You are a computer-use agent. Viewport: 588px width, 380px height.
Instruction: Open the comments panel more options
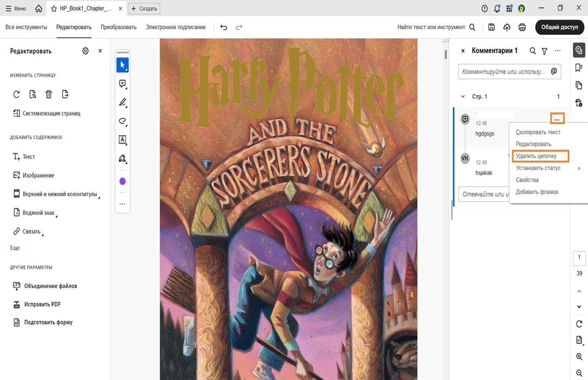[x=558, y=51]
